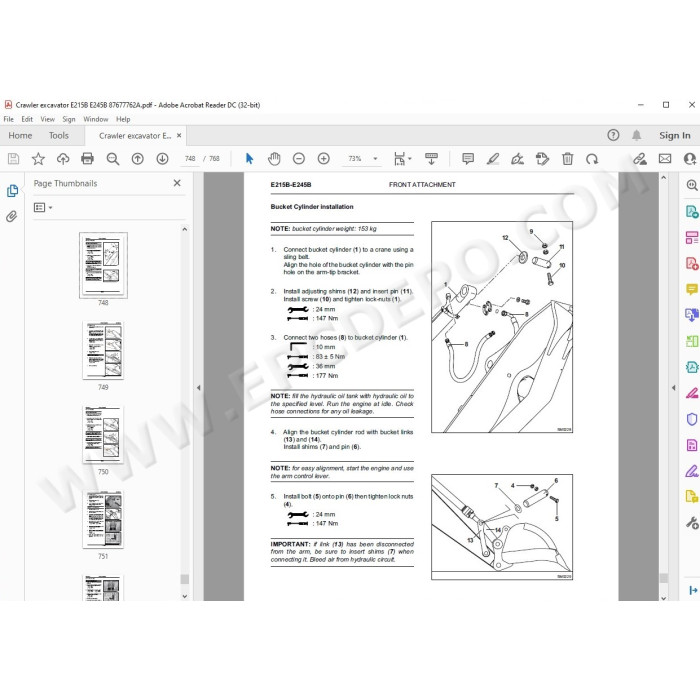The height and width of the screenshot is (700, 700).
Task: Click the page number field
Action: point(190,158)
